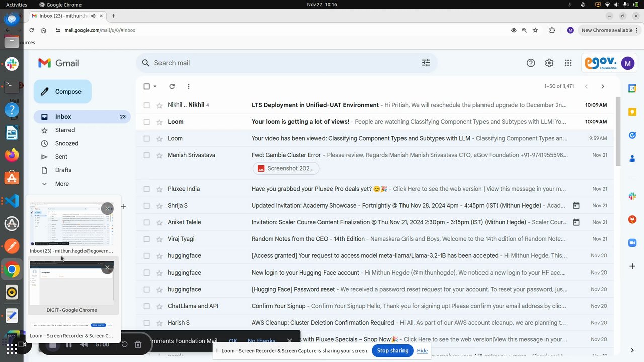
Task: Get add-ons plus icon in side panel
Action: (632, 266)
